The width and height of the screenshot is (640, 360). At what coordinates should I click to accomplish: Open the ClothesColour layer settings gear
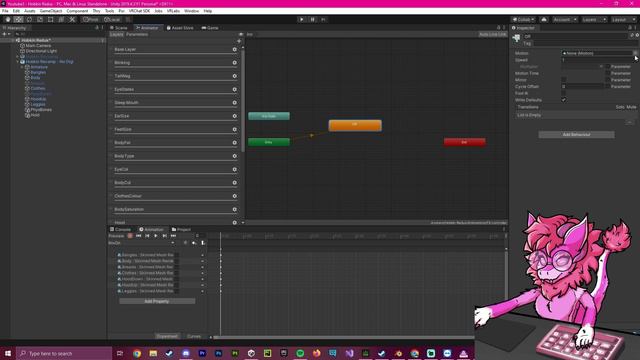point(235,196)
